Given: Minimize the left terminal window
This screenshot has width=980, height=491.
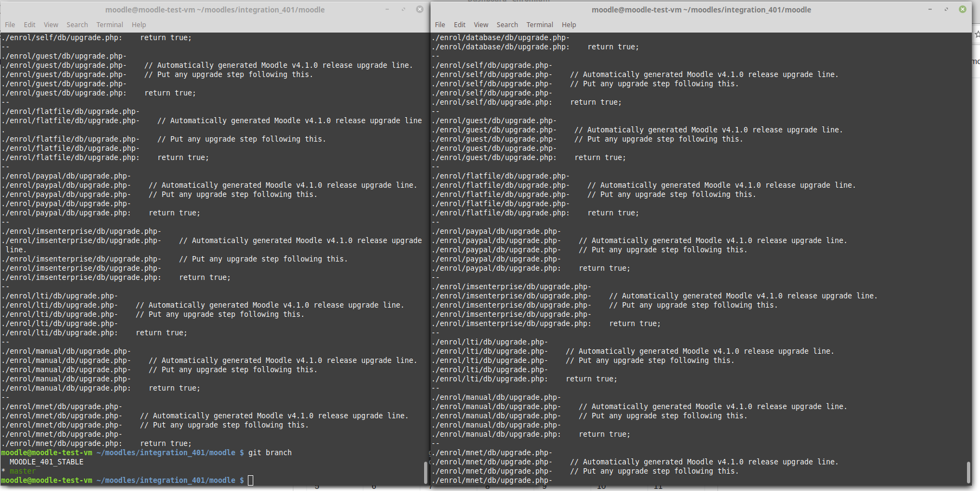Looking at the screenshot, I should (x=387, y=9).
